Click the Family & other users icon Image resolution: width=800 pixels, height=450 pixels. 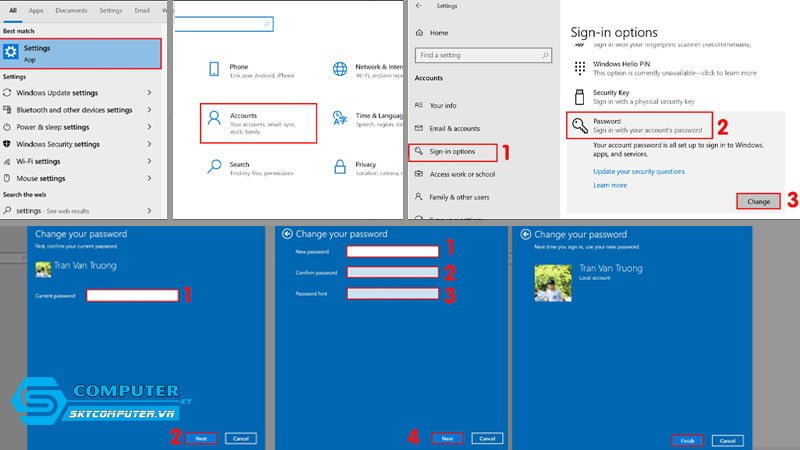pyautogui.click(x=419, y=196)
